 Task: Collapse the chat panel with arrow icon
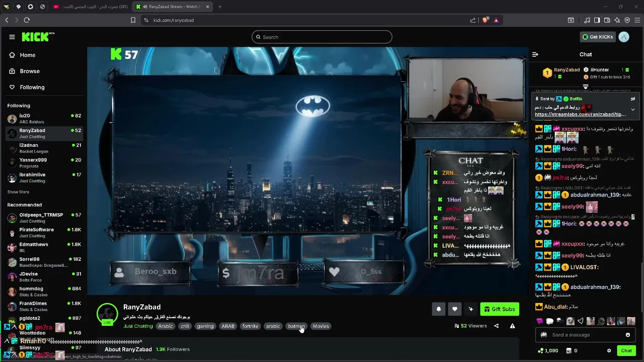[x=535, y=54]
